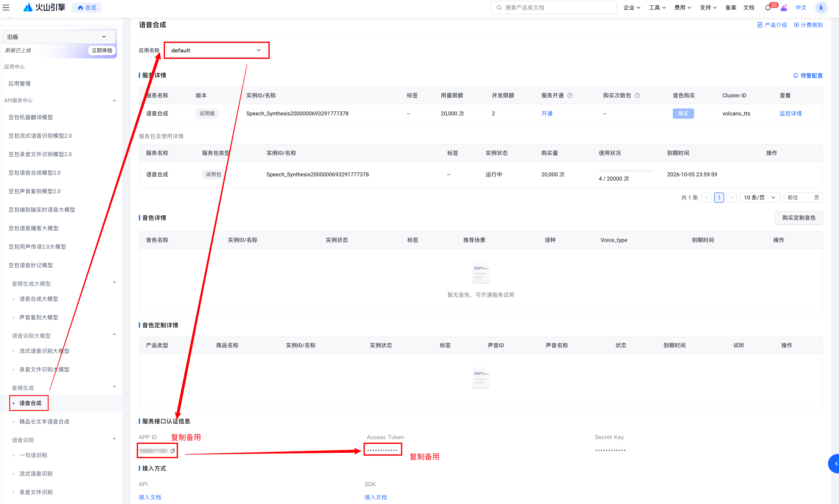
Task: Click the copy icon next to APP ID
Action: (x=173, y=451)
